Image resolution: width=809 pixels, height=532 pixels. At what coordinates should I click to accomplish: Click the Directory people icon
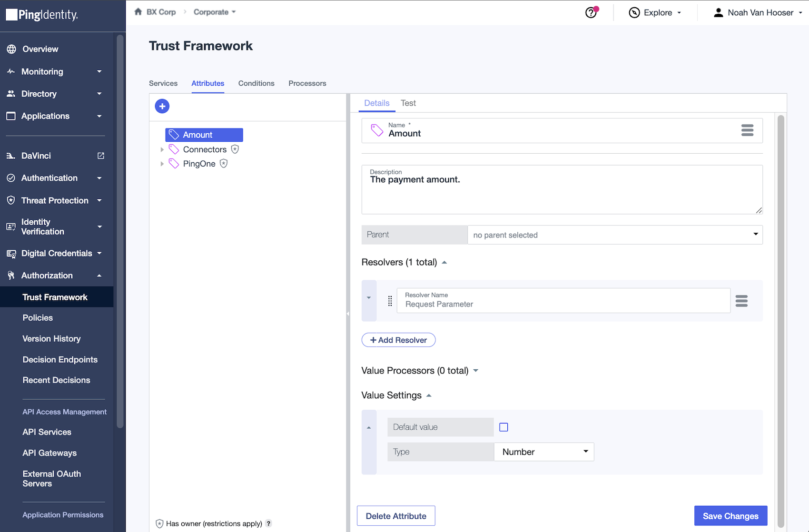point(11,94)
